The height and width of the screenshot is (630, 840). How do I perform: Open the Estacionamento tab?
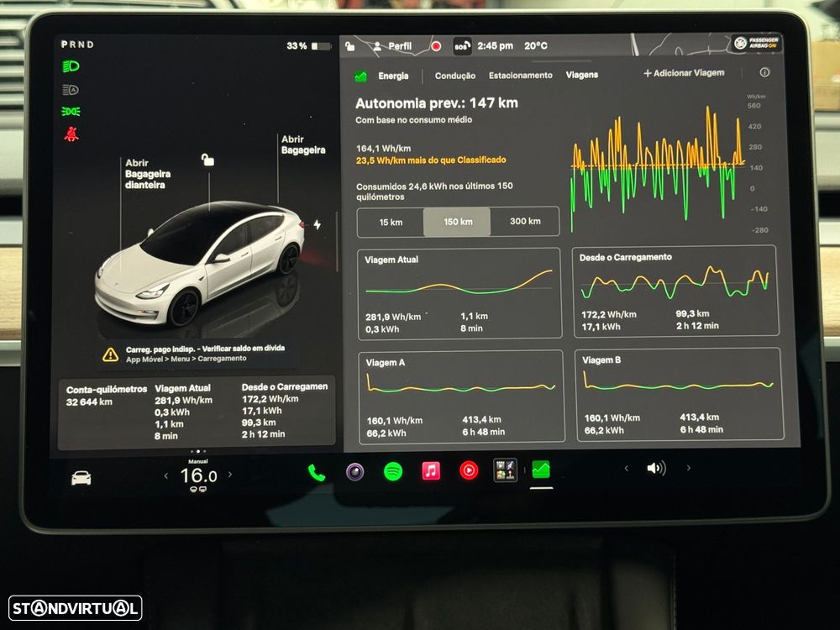click(x=520, y=76)
